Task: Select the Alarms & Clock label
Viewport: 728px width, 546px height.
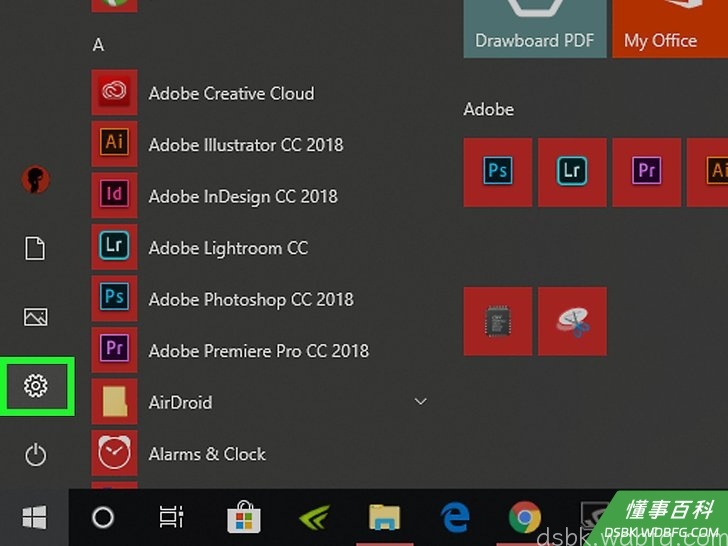Action: [x=207, y=454]
